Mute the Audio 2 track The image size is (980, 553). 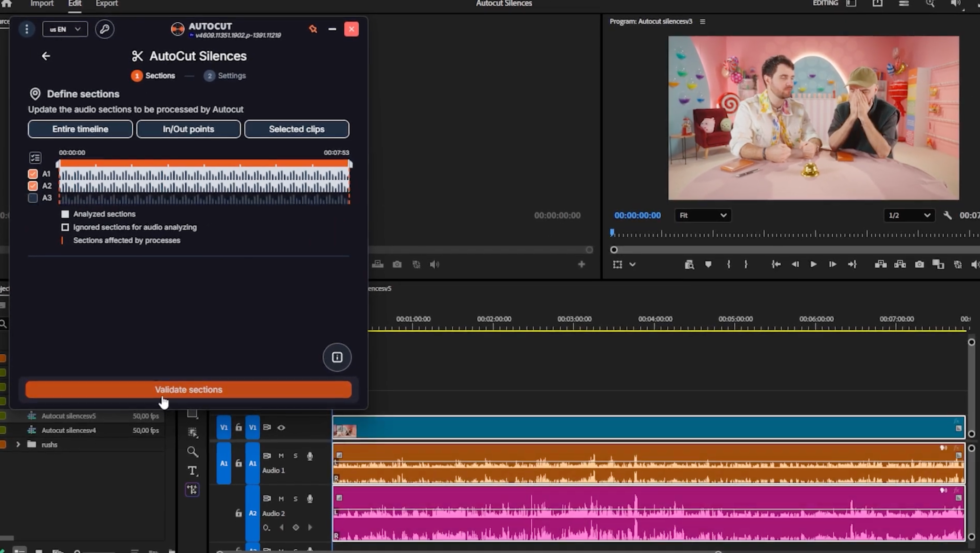coord(281,499)
